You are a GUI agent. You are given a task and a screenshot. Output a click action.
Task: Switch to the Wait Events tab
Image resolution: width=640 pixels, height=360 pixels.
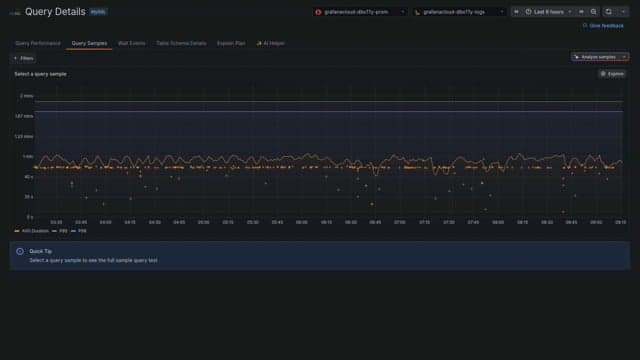[131, 43]
